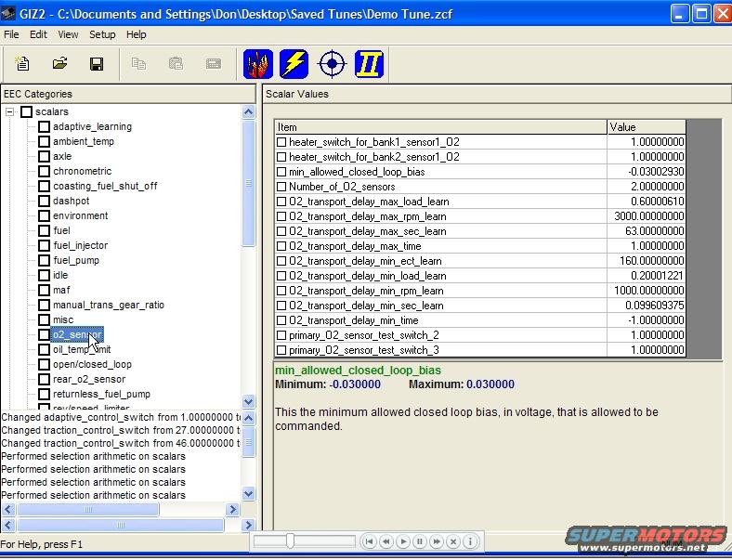Collapse the scalars tree node
The width and height of the screenshot is (732, 560).
coord(10,112)
